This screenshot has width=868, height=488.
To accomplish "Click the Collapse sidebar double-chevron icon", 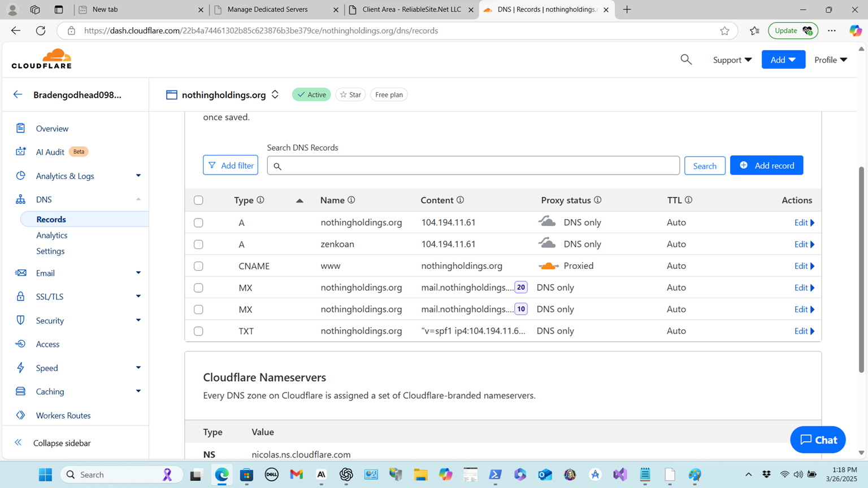I will [18, 443].
